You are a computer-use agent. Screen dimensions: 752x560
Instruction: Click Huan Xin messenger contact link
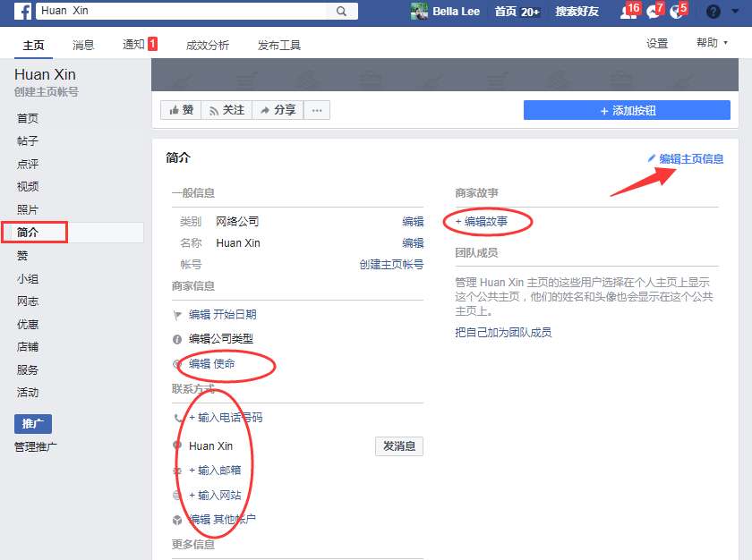coord(210,446)
